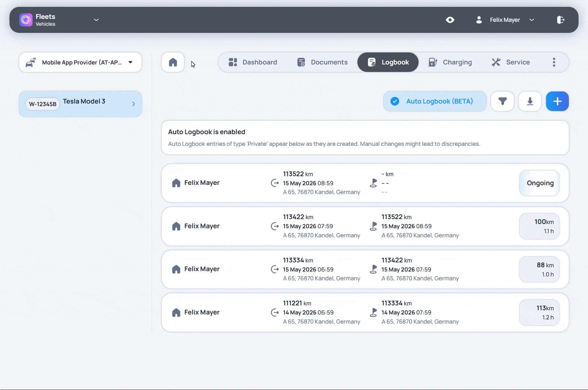Screen dimensions: 588x390
Task: Click home icon on the 88 km trip row
Action: tap(176, 269)
